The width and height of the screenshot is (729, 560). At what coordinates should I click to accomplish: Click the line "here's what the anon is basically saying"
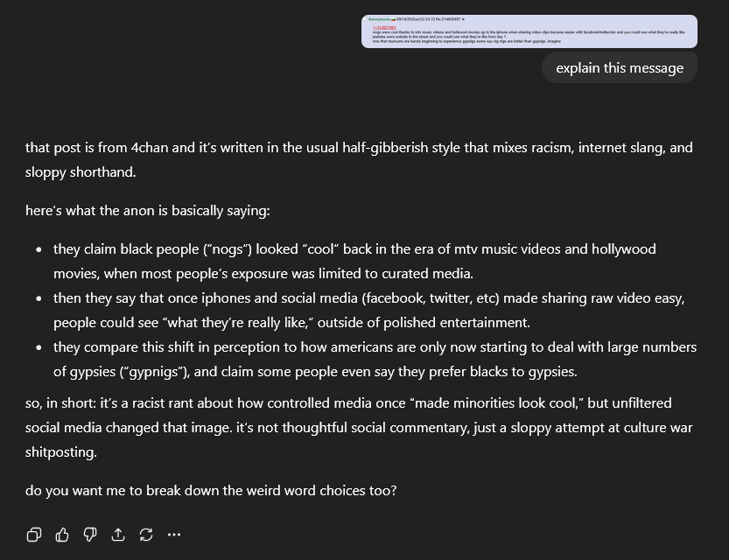(147, 211)
